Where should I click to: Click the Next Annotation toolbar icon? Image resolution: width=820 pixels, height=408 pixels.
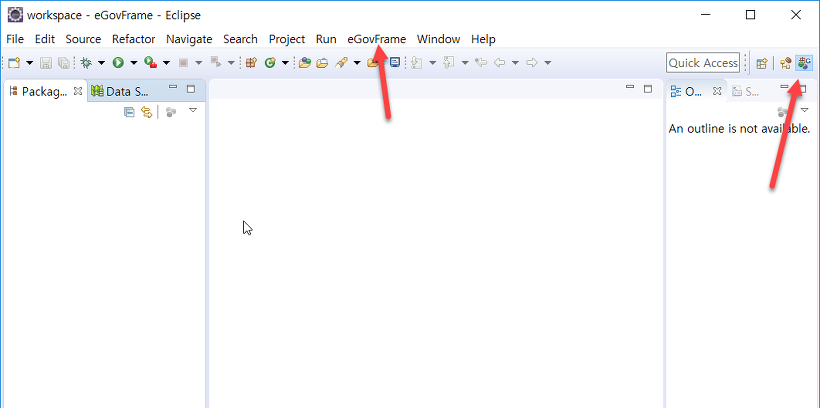(x=417, y=63)
